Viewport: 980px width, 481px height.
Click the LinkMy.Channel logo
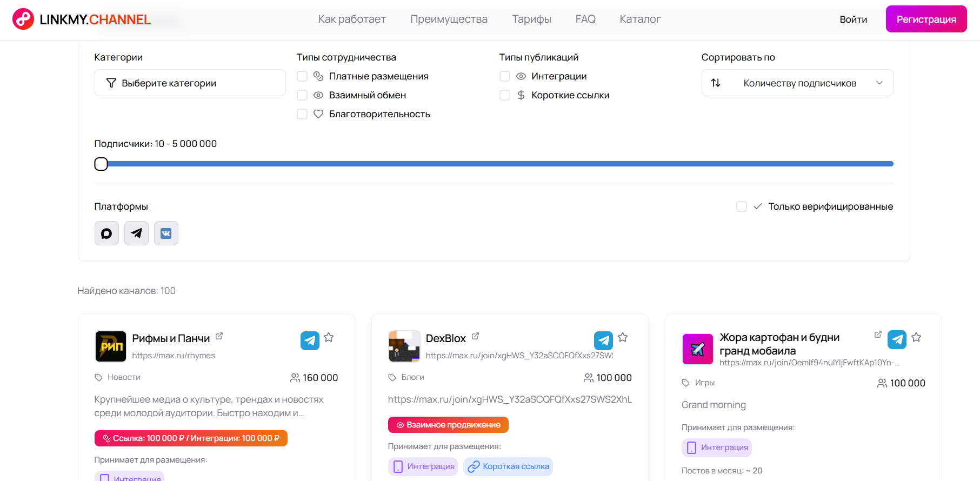[x=82, y=19]
